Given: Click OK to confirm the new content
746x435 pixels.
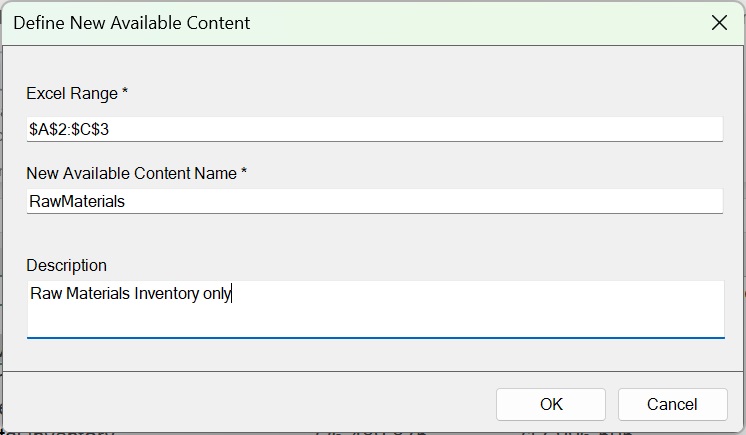Looking at the screenshot, I should click(551, 404).
